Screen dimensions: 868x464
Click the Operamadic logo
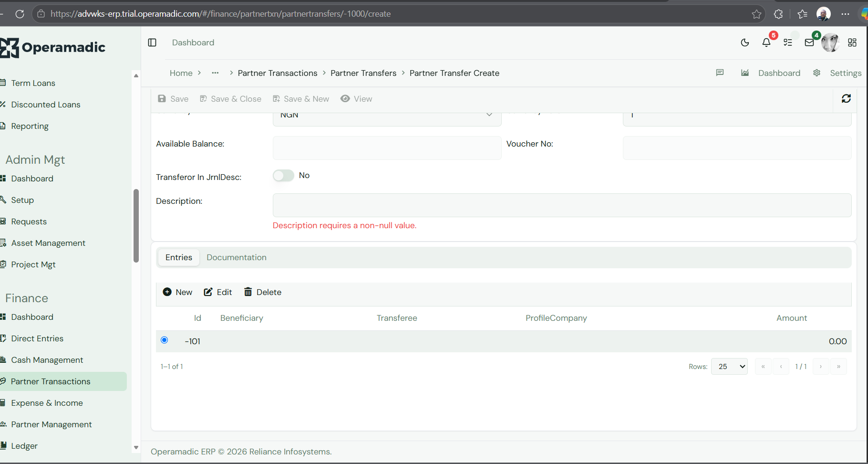(53, 47)
